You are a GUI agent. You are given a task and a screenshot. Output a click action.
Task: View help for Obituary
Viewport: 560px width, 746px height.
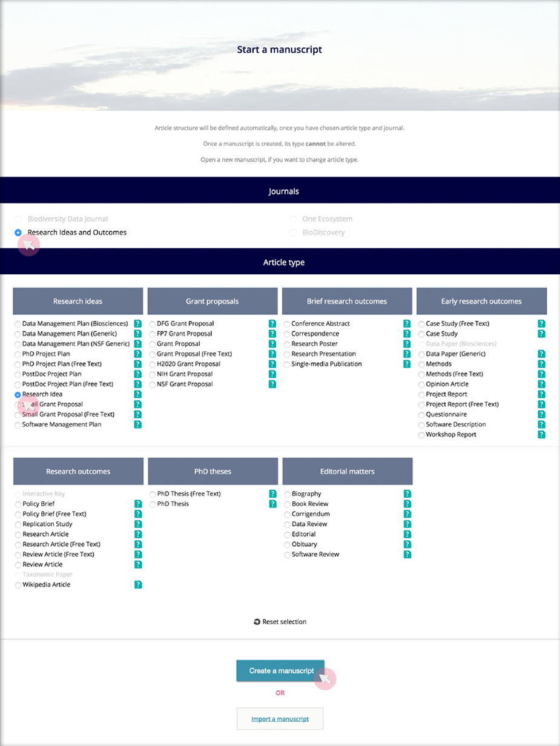tap(407, 544)
